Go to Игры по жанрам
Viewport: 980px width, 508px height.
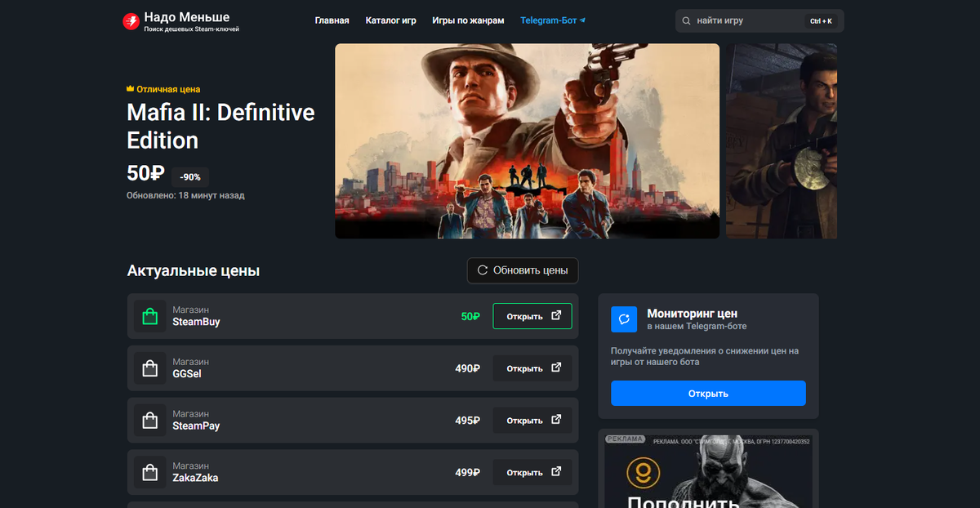469,20
